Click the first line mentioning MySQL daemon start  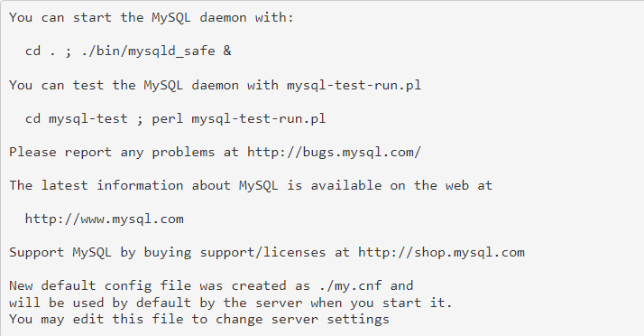(152, 18)
